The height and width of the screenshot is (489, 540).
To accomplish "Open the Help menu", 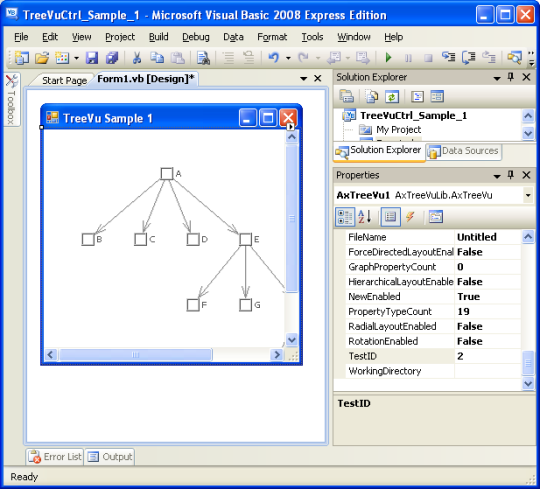I will [394, 37].
